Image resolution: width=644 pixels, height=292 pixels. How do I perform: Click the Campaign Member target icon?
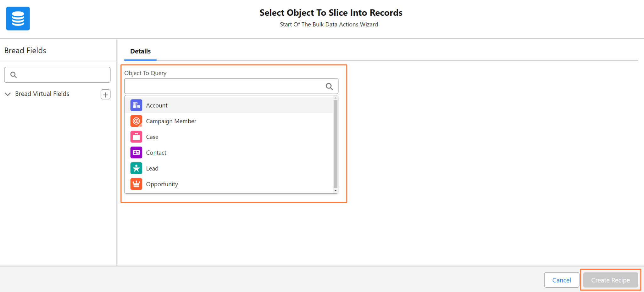coord(136,121)
